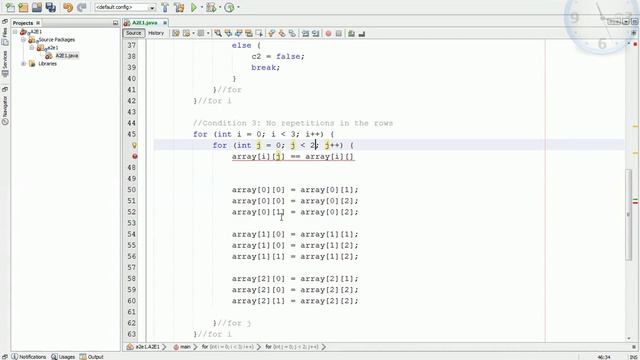Viewport: 640px width, 360px height.
Task: Click the inner for j breadcrumb
Action: pyautogui.click(x=295, y=347)
